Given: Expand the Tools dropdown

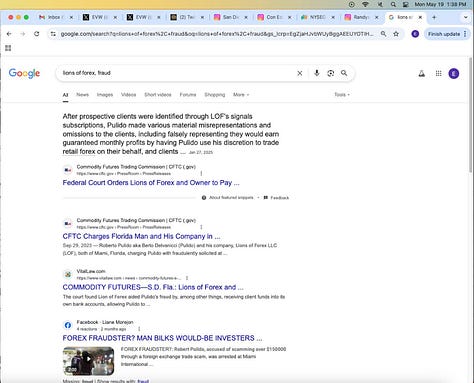Looking at the screenshot, I should point(342,95).
